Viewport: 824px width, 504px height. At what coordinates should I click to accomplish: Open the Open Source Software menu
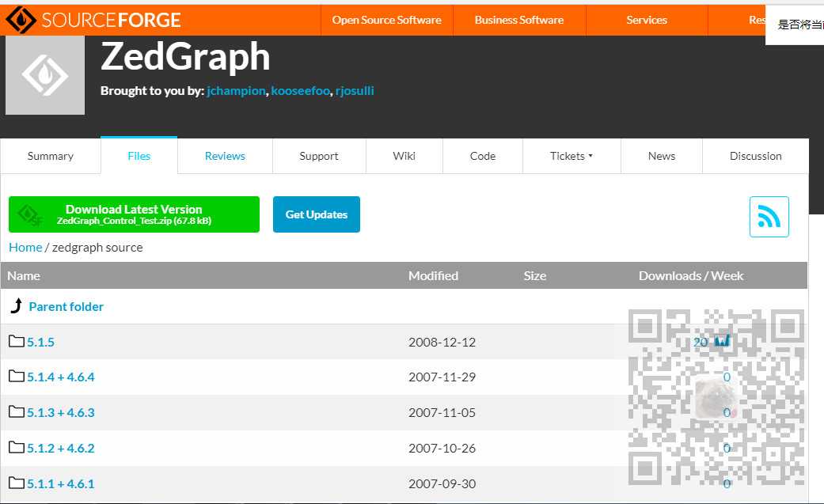pos(387,20)
